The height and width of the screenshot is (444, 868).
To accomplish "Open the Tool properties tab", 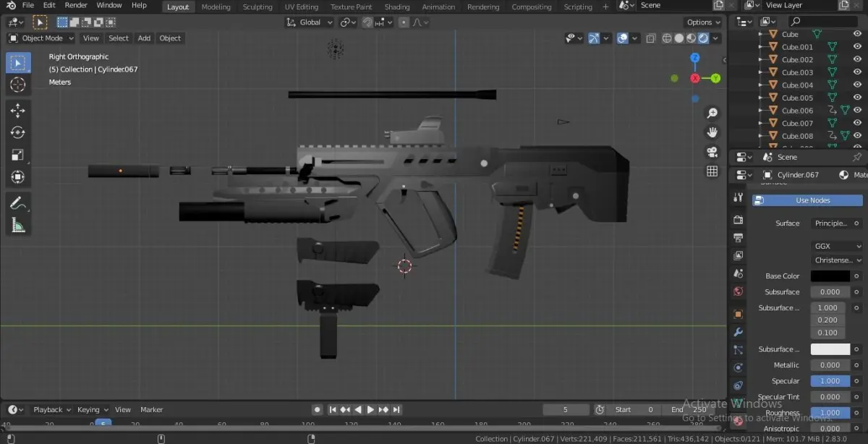I will (x=738, y=197).
